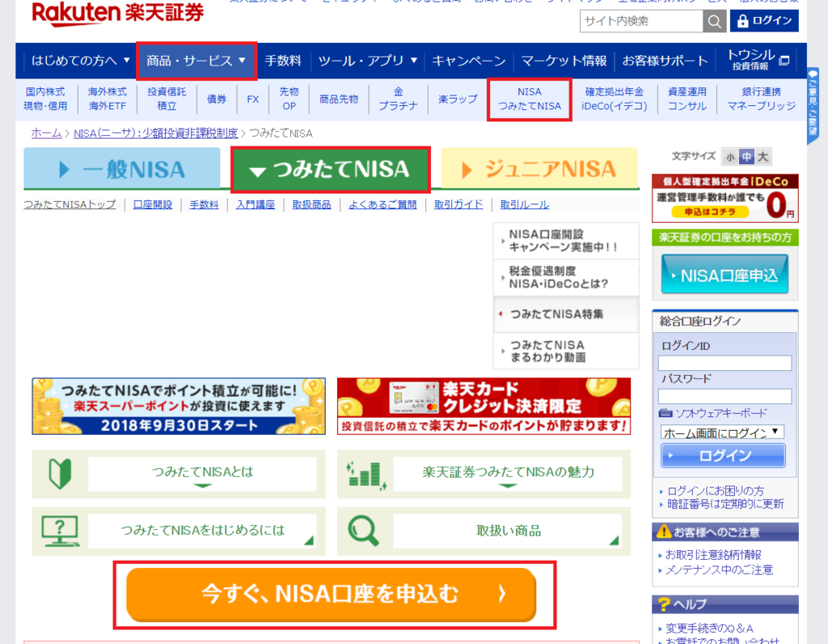The height and width of the screenshot is (644, 828).
Task: Focus the ログインID input field
Action: 724,363
